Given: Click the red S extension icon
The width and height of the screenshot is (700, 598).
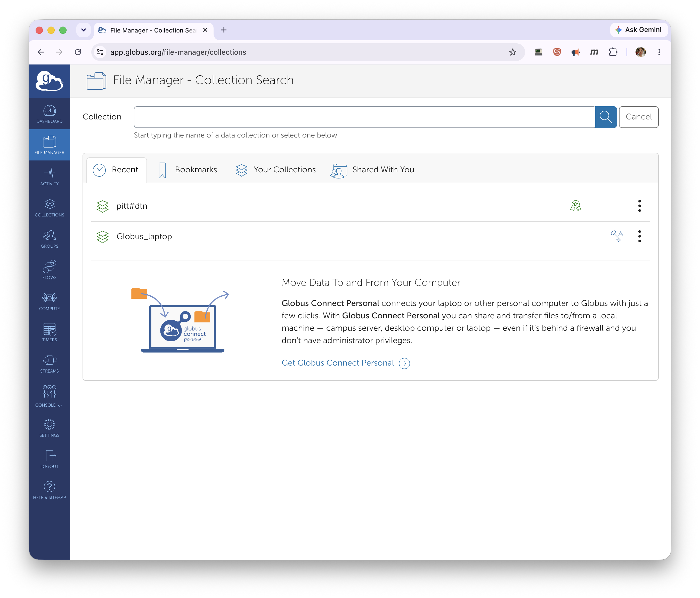Looking at the screenshot, I should [557, 52].
